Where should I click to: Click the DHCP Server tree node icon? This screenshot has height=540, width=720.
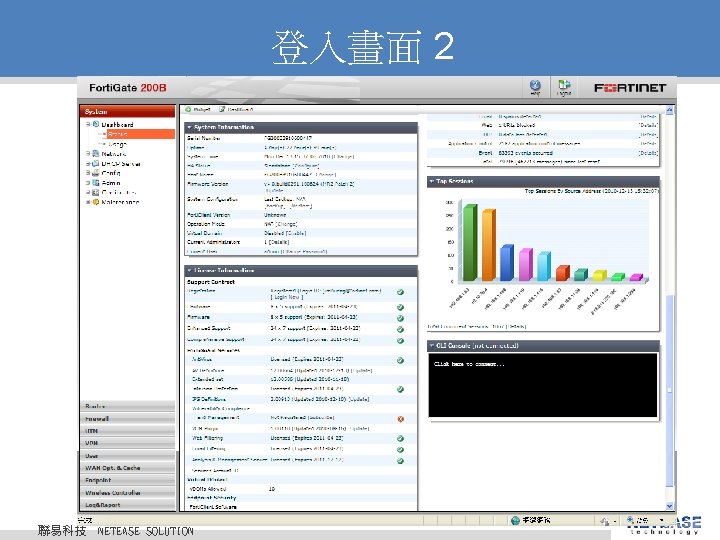[96, 163]
